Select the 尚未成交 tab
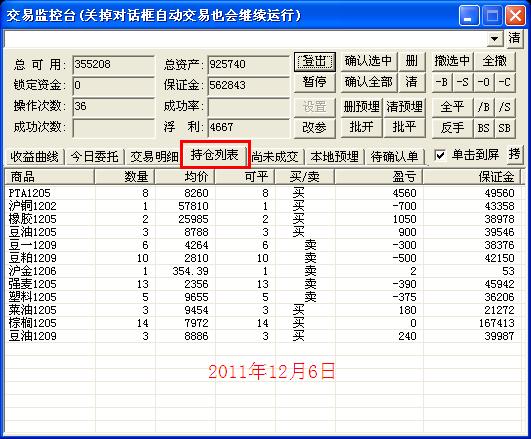The image size is (531, 439). (x=275, y=157)
